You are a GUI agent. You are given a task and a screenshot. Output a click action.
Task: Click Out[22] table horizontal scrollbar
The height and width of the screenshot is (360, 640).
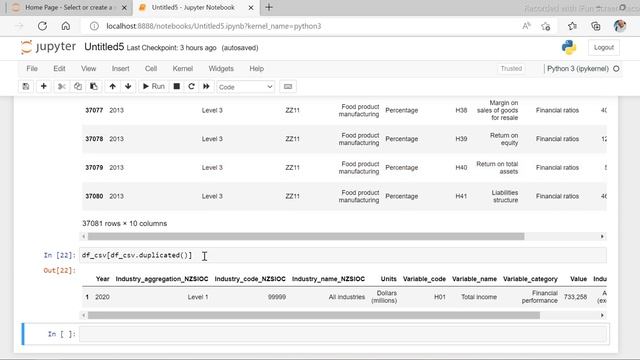[x=313, y=315]
